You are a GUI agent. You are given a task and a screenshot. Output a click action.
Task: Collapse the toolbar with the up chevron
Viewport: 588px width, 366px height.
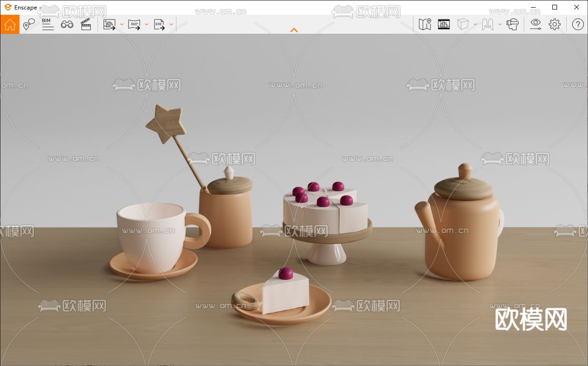click(294, 30)
